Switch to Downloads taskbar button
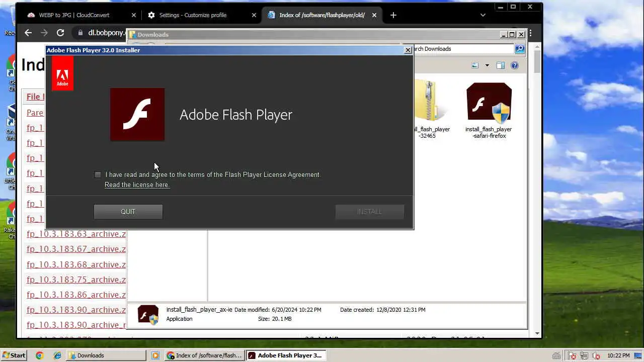Image resolution: width=644 pixels, height=362 pixels. point(106,355)
